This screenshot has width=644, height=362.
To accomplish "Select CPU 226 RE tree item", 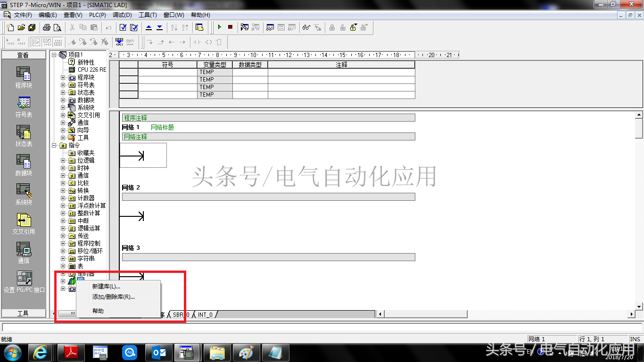I will 92,70.
